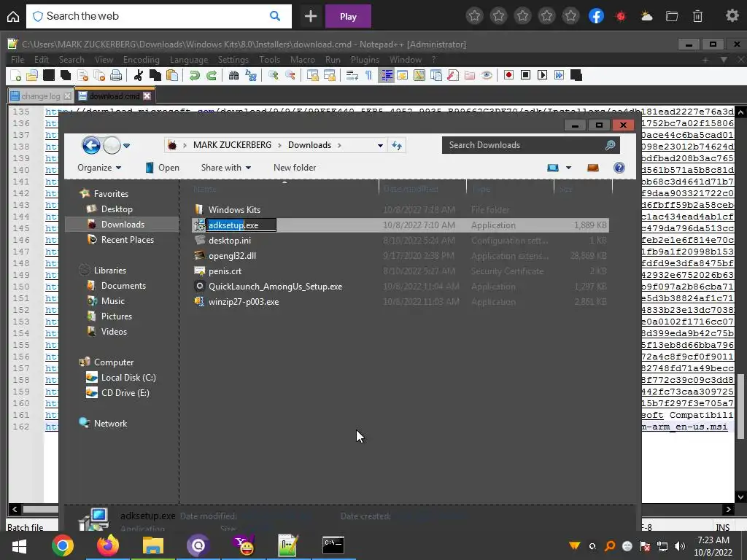This screenshot has height=560, width=747.
Task: Click the Explorer Back arrow button
Action: (91, 145)
